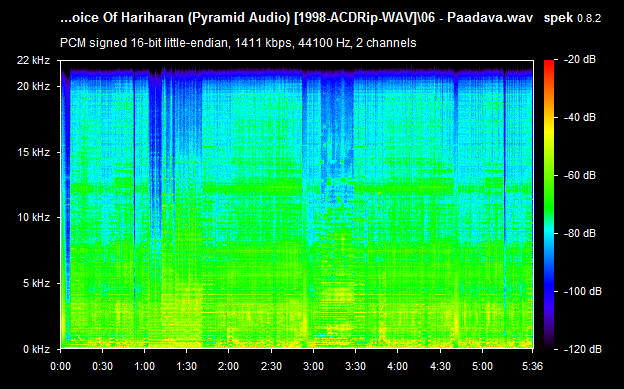Click the 15 kHz frequency axis label
Screen dimensions: 624x389
[x=33, y=152]
